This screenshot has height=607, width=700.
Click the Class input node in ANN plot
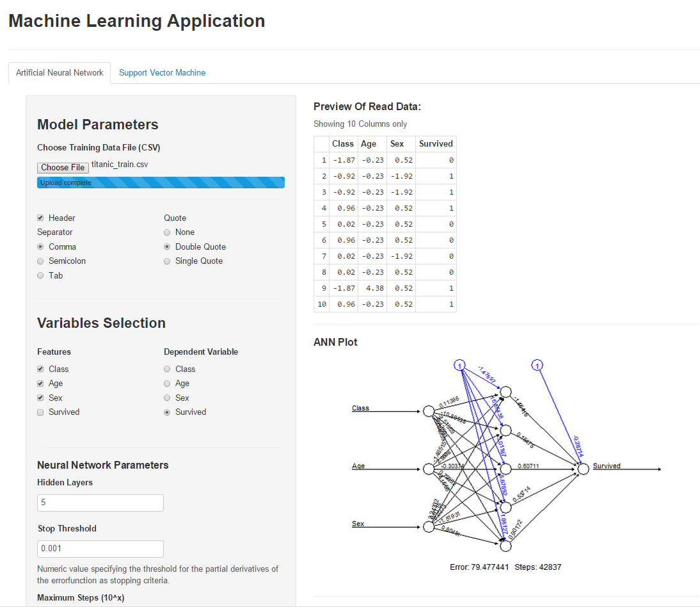pyautogui.click(x=429, y=411)
